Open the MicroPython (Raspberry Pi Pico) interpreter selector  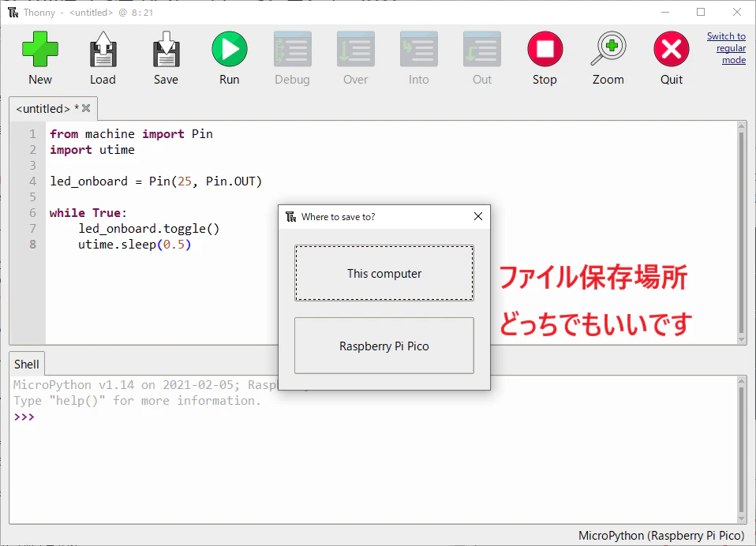click(661, 536)
